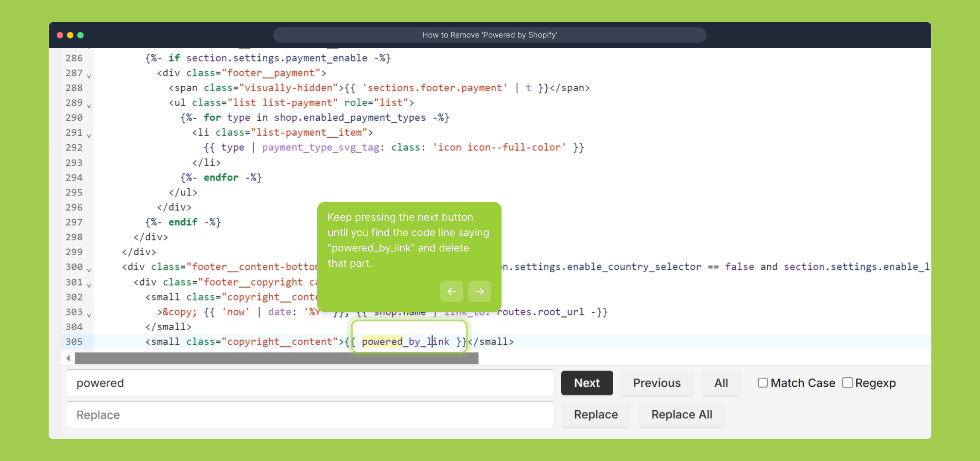980x461 pixels.
Task: Click the highlighted powered_by_link code
Action: coord(405,341)
